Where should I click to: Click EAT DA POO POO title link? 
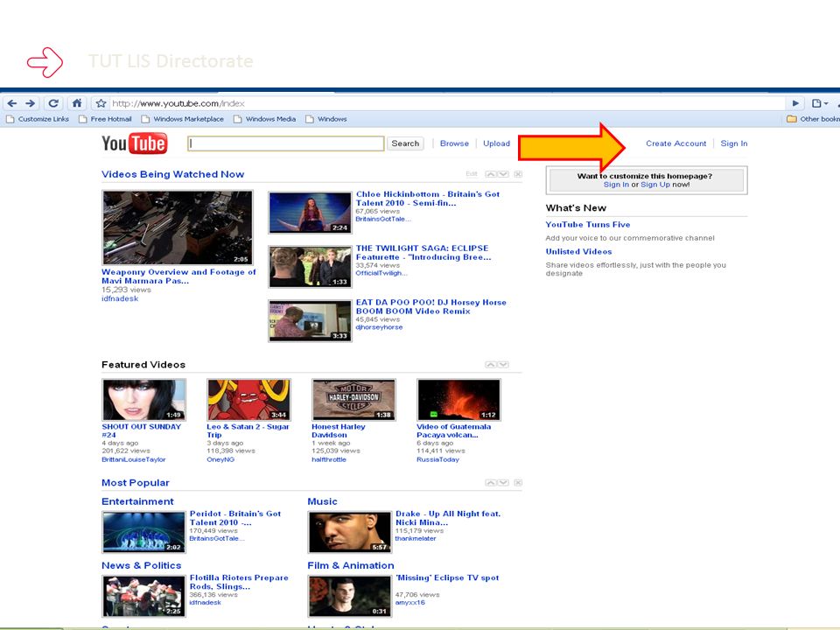[x=430, y=307]
